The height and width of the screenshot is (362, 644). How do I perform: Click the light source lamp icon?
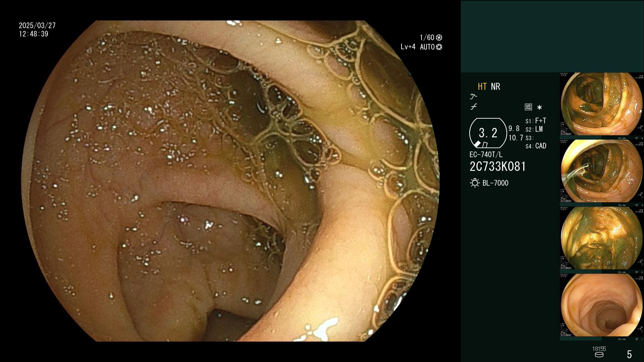(475, 183)
